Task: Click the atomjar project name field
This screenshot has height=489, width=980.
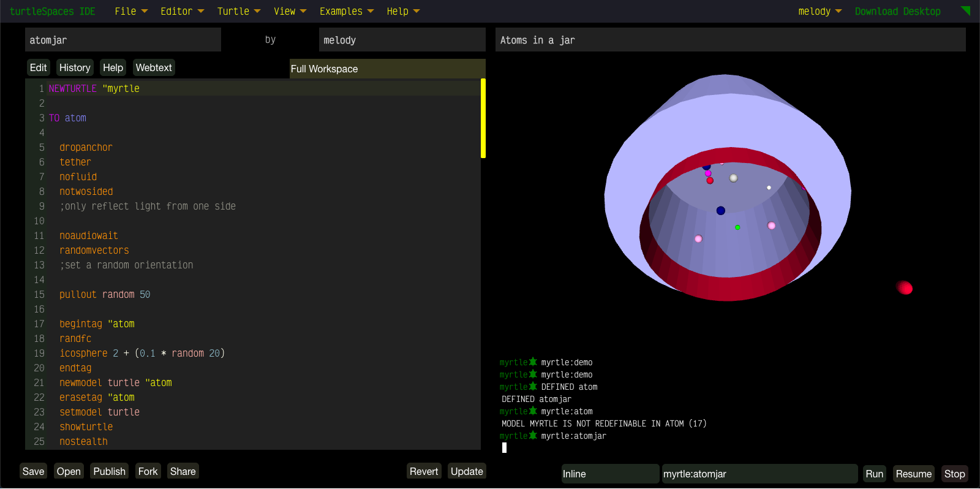Action: tap(123, 40)
